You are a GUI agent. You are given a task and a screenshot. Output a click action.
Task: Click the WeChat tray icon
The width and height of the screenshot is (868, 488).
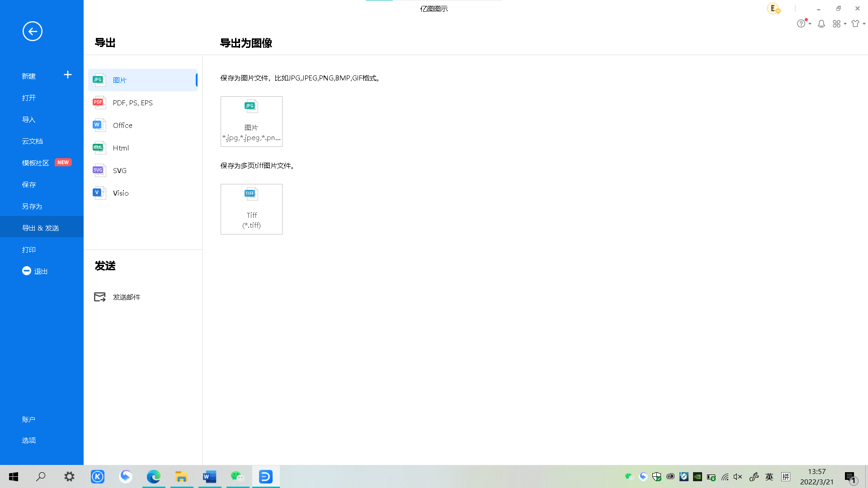point(629,477)
